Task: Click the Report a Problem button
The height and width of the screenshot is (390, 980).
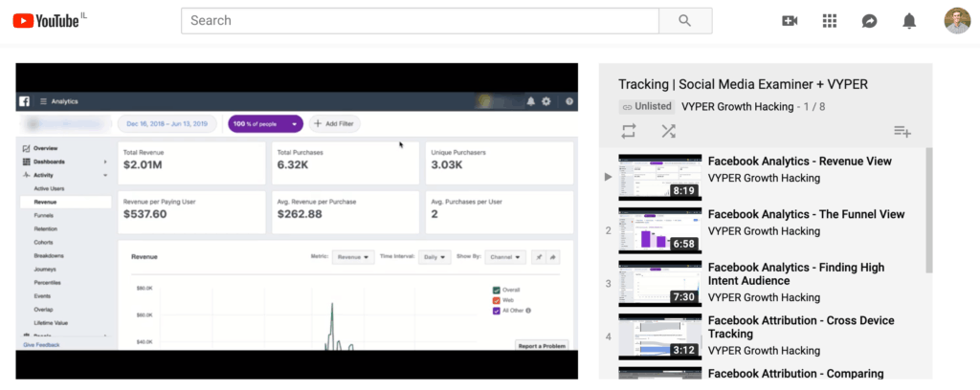Action: click(542, 346)
